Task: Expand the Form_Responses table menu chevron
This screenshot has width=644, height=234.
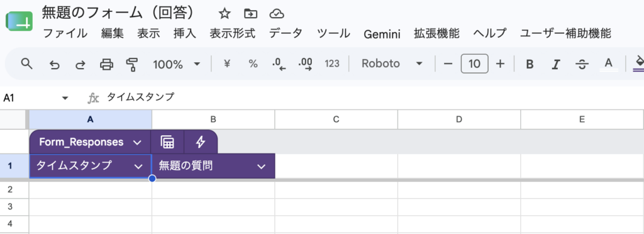Action: point(137,142)
